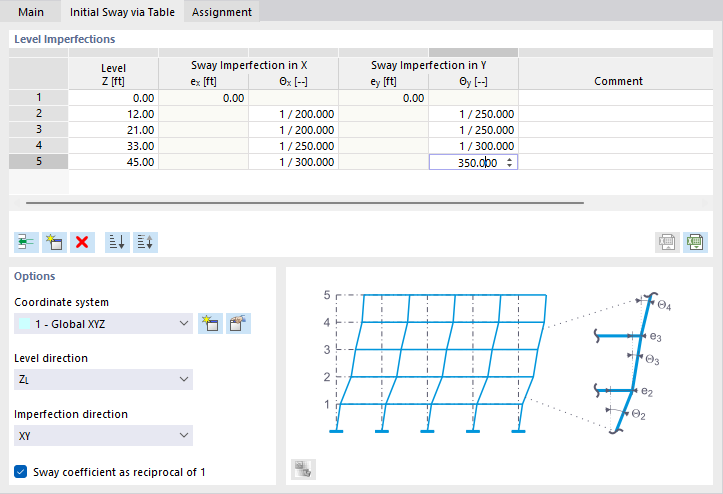Select the Initial Sway via Table tab
The image size is (723, 494).
pos(122,12)
